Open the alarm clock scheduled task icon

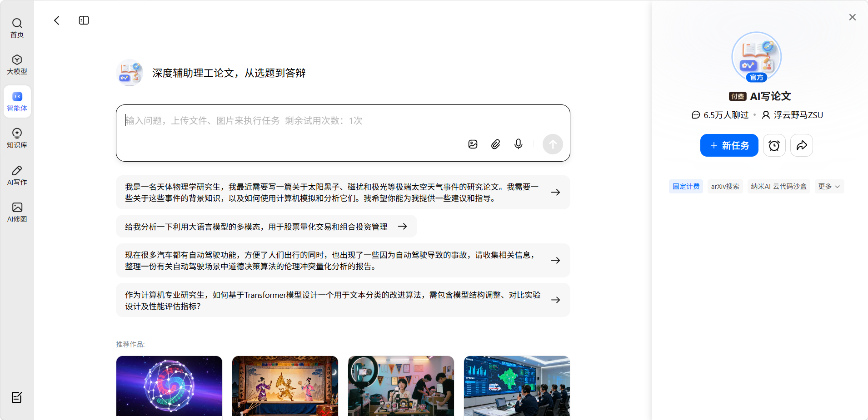[774, 145]
